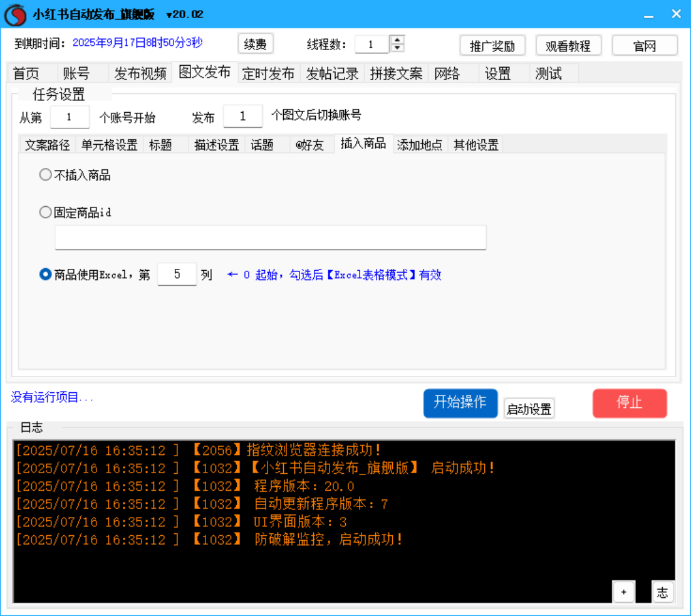Viewport: 691px width, 616px height.
Task: Click the 开始操作 start button
Action: pyautogui.click(x=460, y=403)
